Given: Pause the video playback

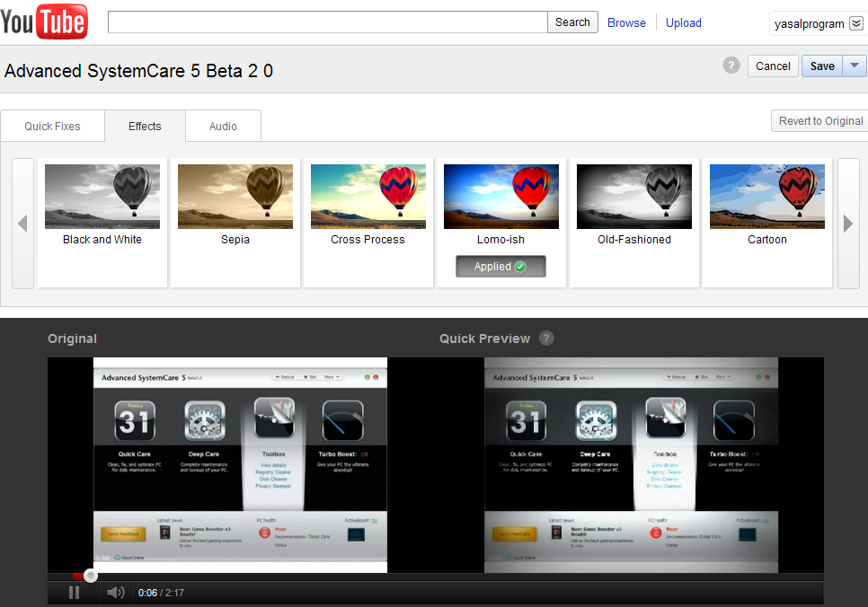Looking at the screenshot, I should click(x=75, y=593).
